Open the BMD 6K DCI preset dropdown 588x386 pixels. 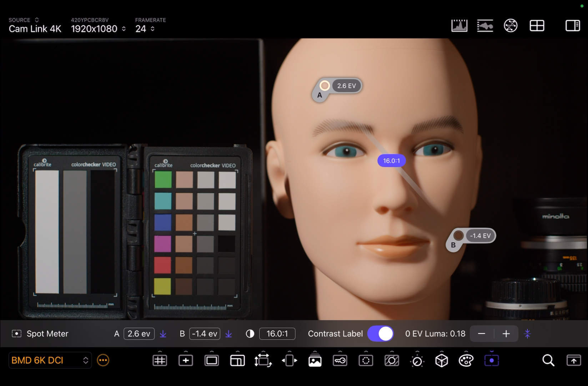tap(50, 360)
